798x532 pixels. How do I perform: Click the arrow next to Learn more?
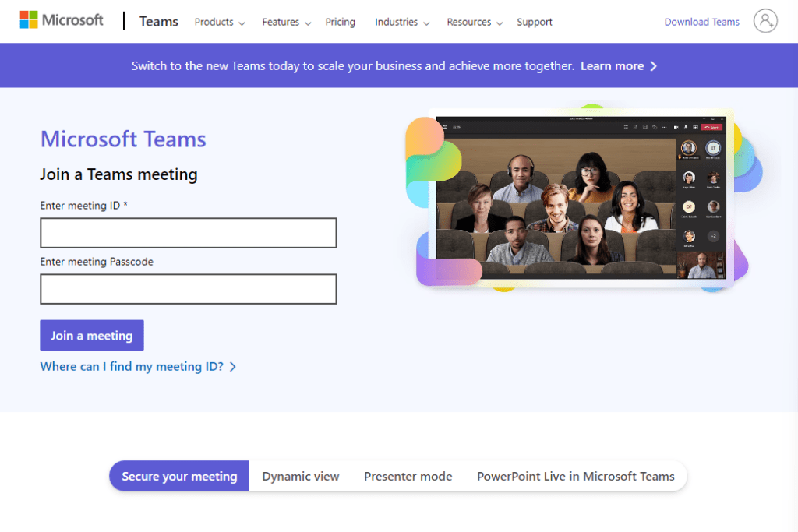tap(654, 66)
